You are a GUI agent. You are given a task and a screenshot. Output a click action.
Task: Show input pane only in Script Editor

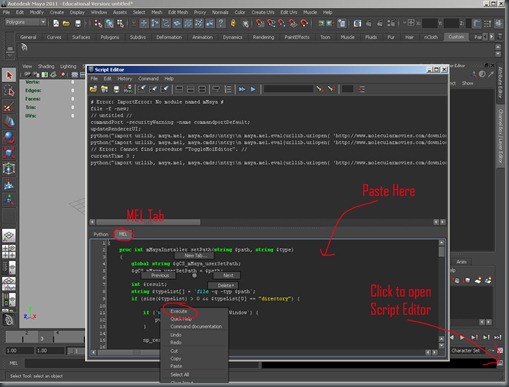coord(191,89)
